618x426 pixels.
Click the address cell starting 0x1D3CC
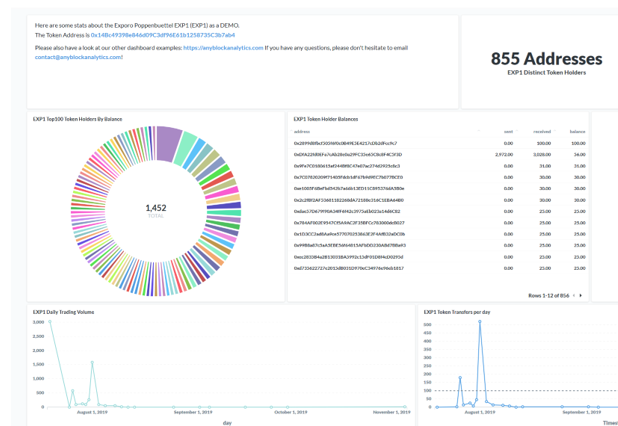[x=349, y=234]
